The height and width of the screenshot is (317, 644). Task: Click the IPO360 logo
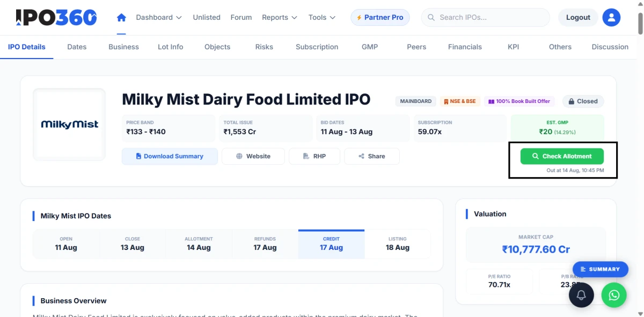(x=56, y=17)
